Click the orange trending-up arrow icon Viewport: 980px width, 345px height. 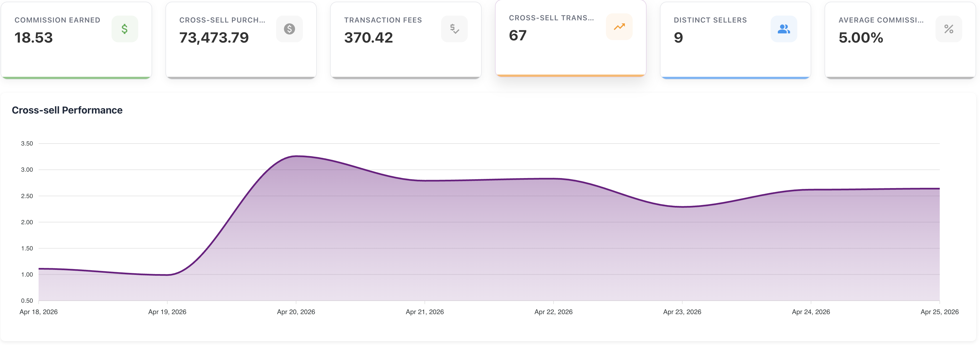pos(619,27)
